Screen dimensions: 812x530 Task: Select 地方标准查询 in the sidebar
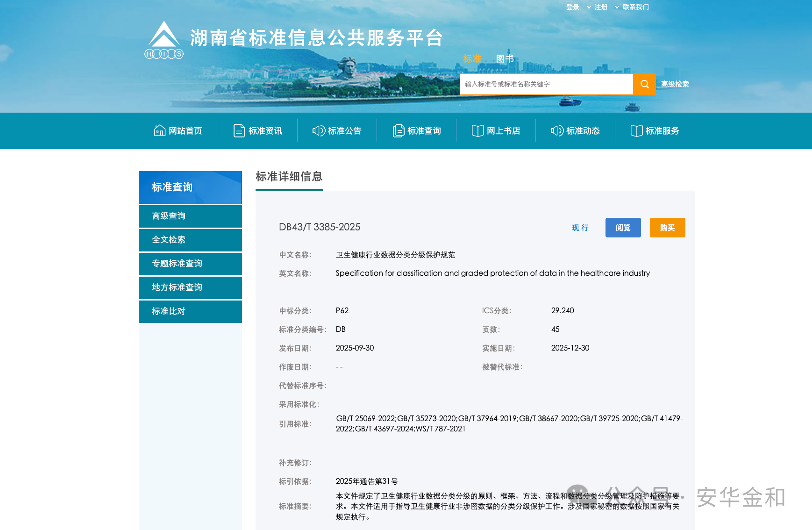point(190,287)
